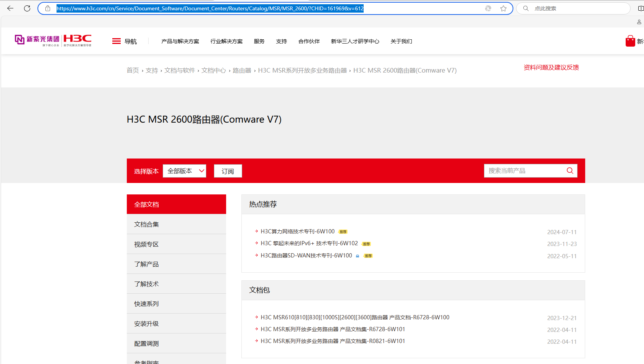This screenshot has width=644, height=364.
Task: Go to H3C MSR系列开放多业务路由器 breadcrumb
Action: [x=303, y=70]
